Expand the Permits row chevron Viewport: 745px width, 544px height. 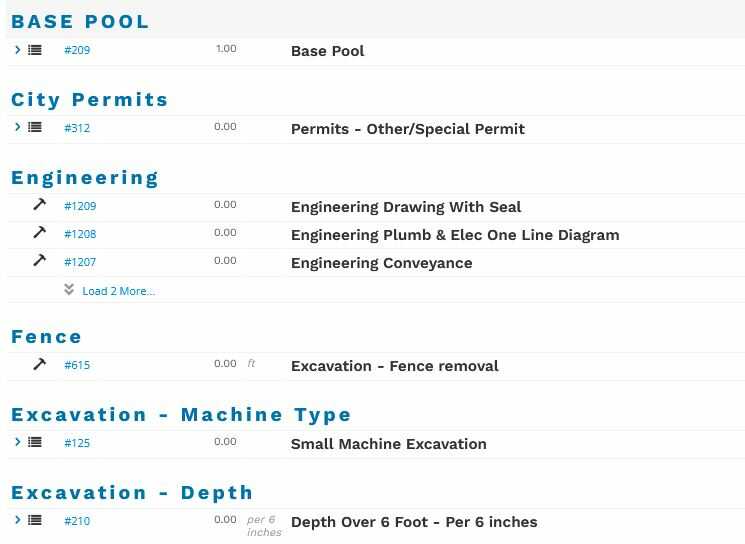tap(18, 127)
